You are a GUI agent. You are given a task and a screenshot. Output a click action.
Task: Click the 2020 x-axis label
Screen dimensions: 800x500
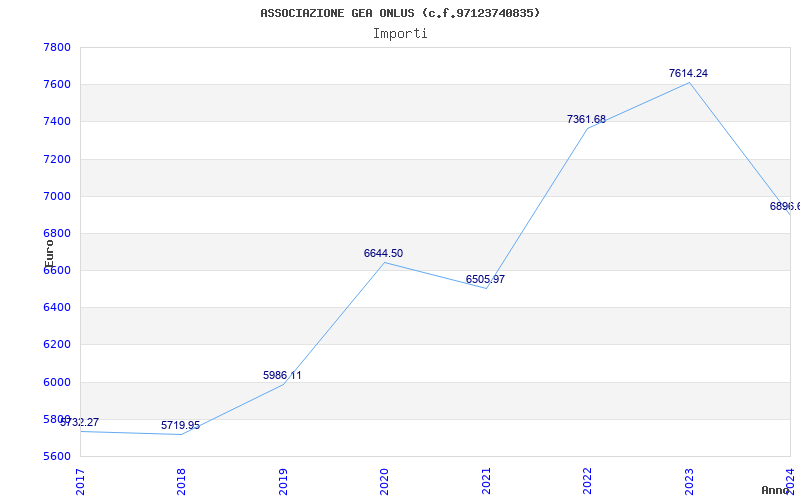(384, 482)
